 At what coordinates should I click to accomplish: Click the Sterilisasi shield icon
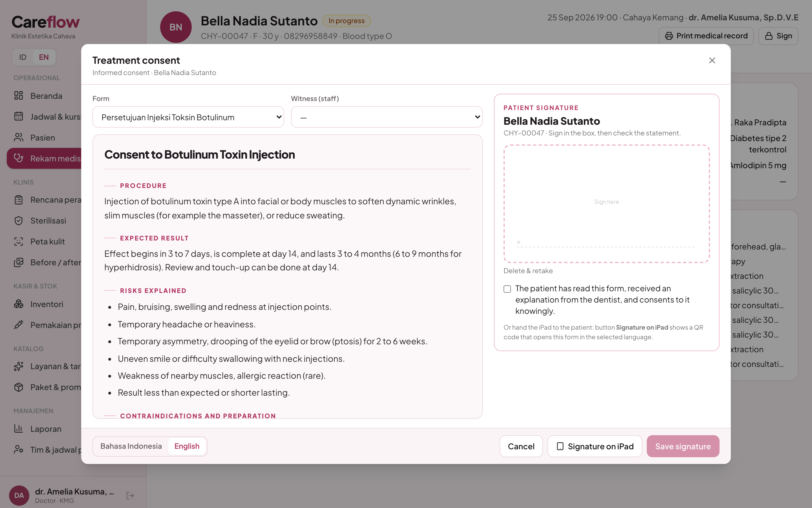(x=18, y=221)
